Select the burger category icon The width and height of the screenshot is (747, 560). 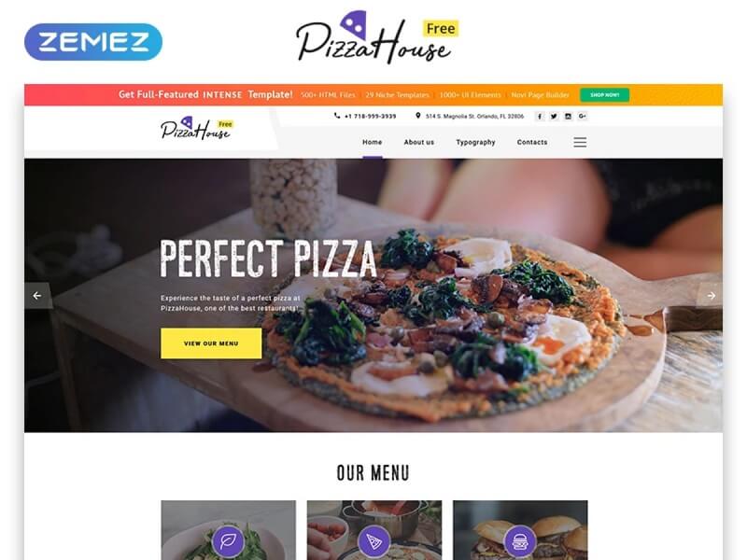tap(520, 541)
